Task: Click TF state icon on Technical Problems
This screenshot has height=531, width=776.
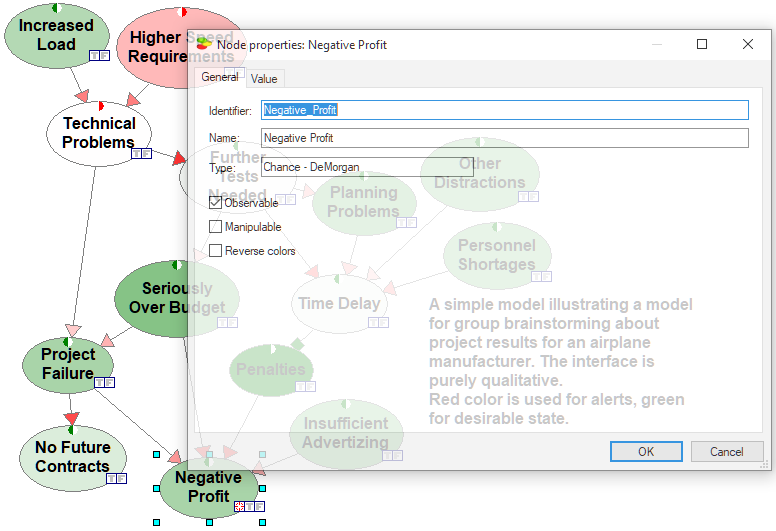Action: pos(142,153)
